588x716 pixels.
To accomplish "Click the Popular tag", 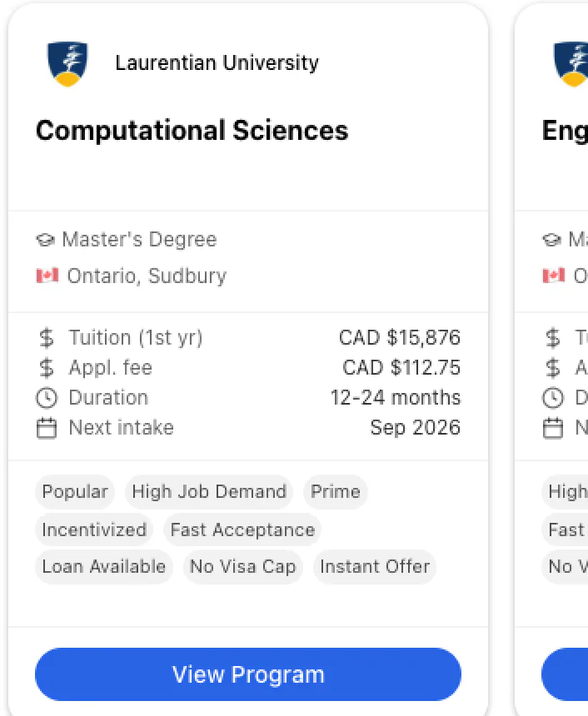I will click(74, 491).
